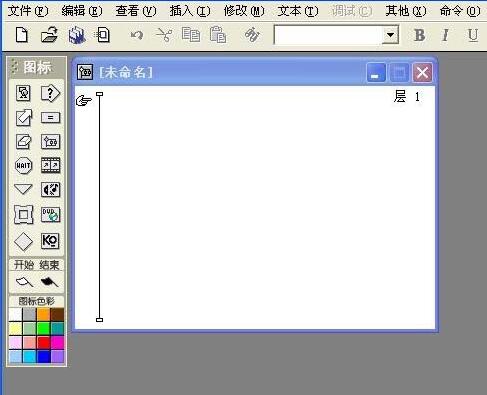This screenshot has width=487, height=395.
Task: Select the Map icon in the palette
Action: tap(50, 142)
